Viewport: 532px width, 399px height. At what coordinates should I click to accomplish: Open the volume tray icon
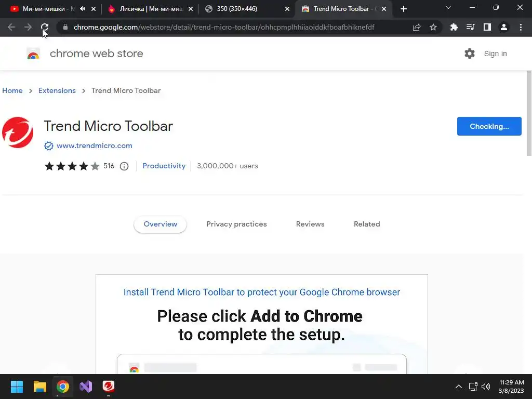pos(486,387)
